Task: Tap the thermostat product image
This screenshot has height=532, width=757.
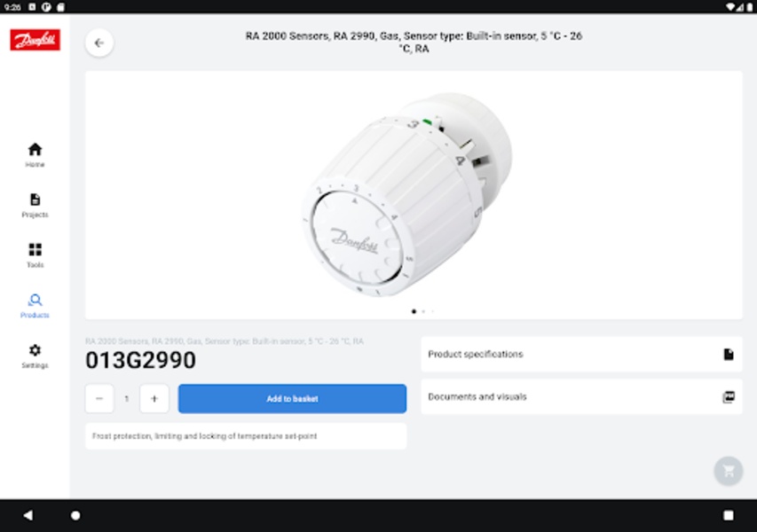Action: [x=406, y=194]
